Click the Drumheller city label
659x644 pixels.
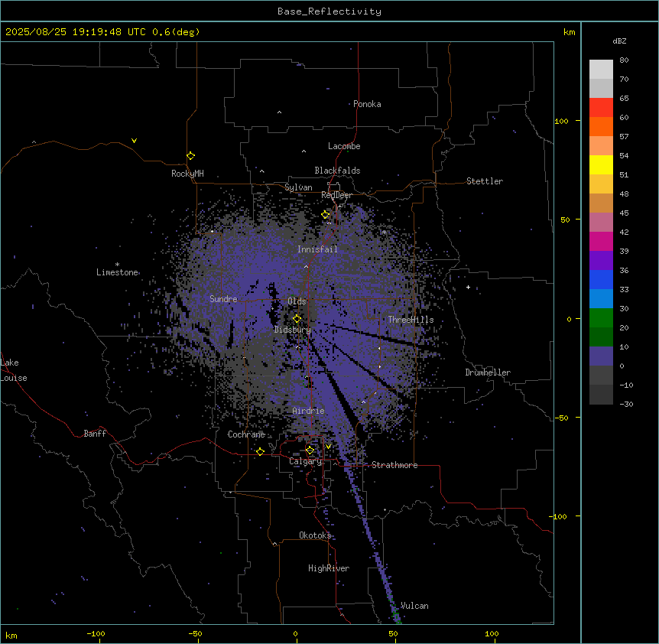click(488, 372)
